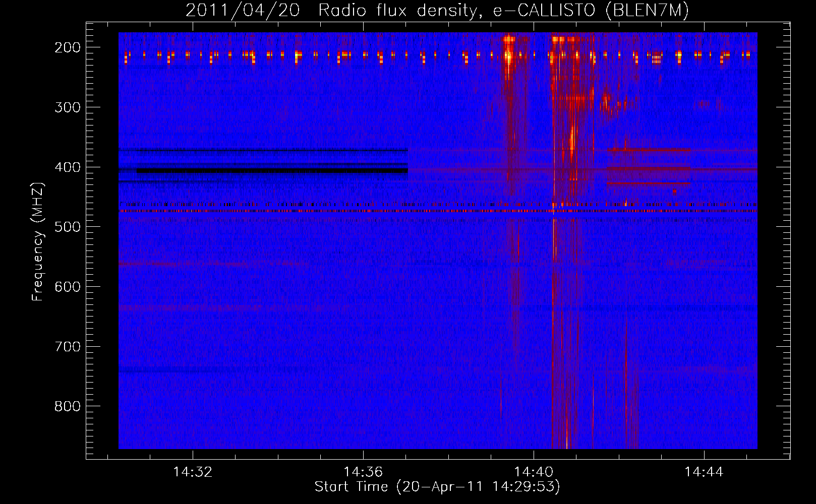The image size is (816, 504).
Task: Click the 300 frequency tick label
Action: tap(68, 107)
